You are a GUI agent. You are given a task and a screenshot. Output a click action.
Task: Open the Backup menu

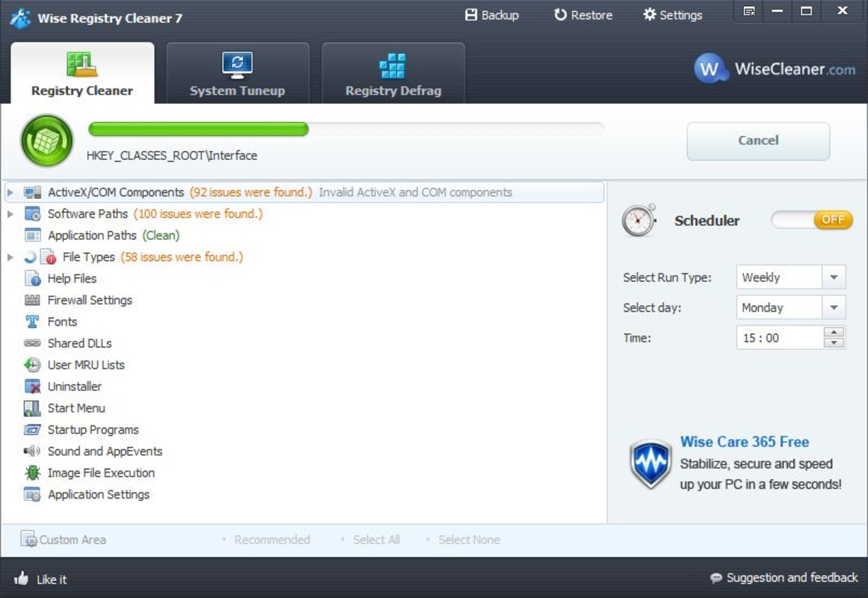click(x=492, y=15)
